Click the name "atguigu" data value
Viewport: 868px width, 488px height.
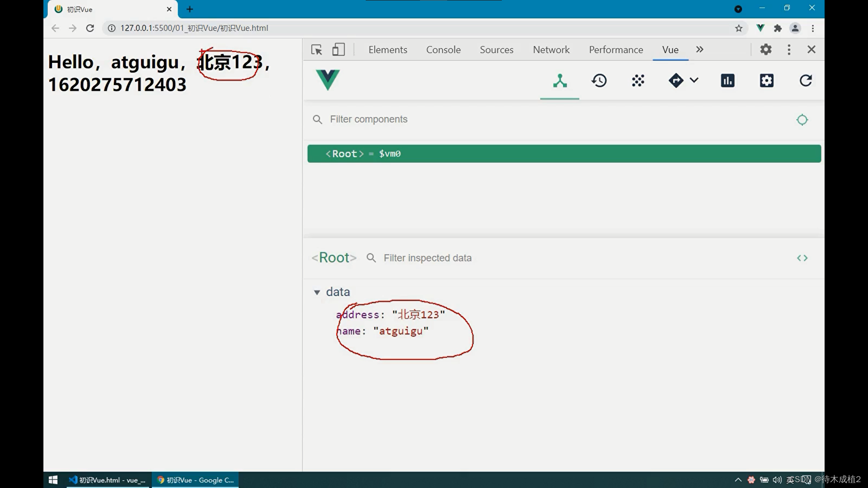click(401, 331)
